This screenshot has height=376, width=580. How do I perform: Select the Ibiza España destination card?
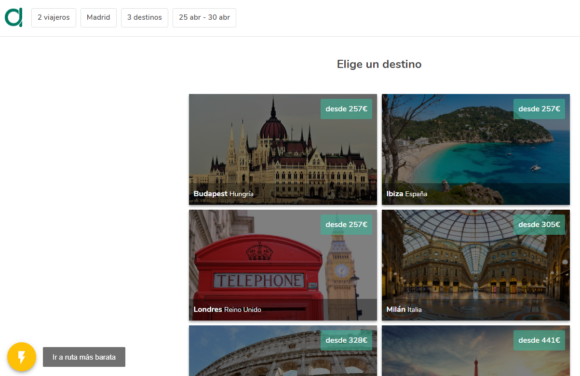[476, 149]
